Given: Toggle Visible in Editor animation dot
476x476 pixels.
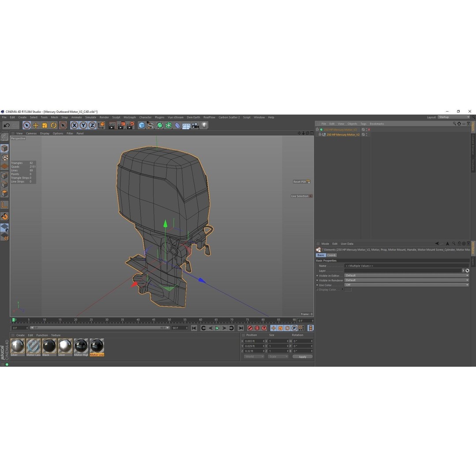Looking at the screenshot, I should point(317,275).
